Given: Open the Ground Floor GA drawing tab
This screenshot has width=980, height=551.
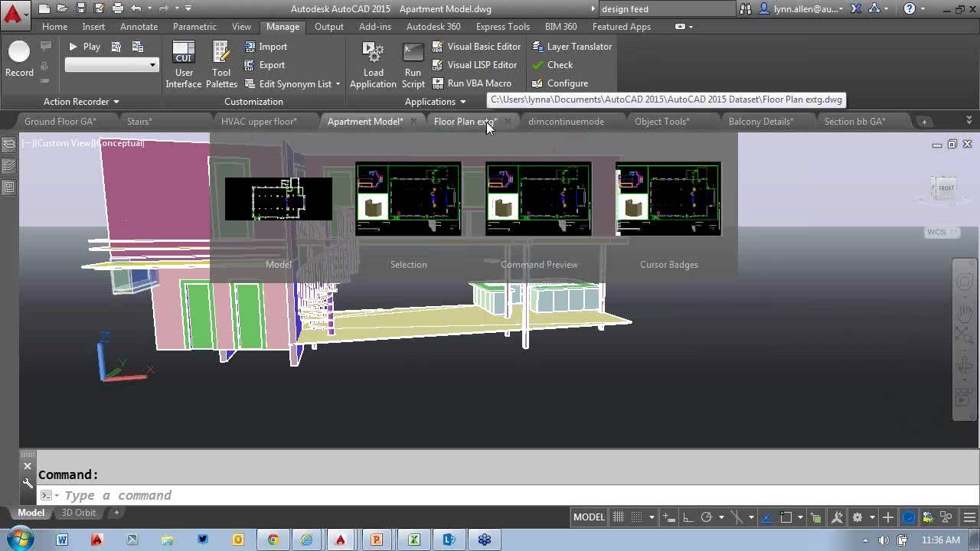Looking at the screenshot, I should point(60,121).
